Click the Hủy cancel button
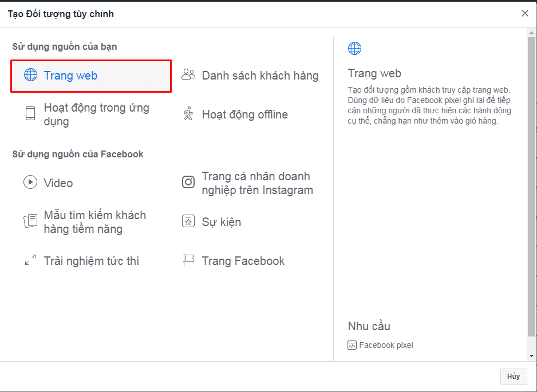537x392 pixels. [514, 376]
